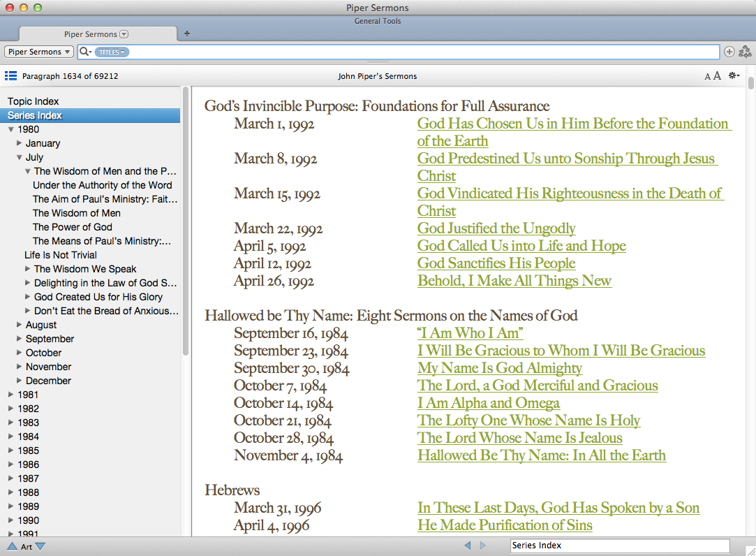756x556 pixels.
Task: Expand the 1990 year node
Action: point(11,520)
